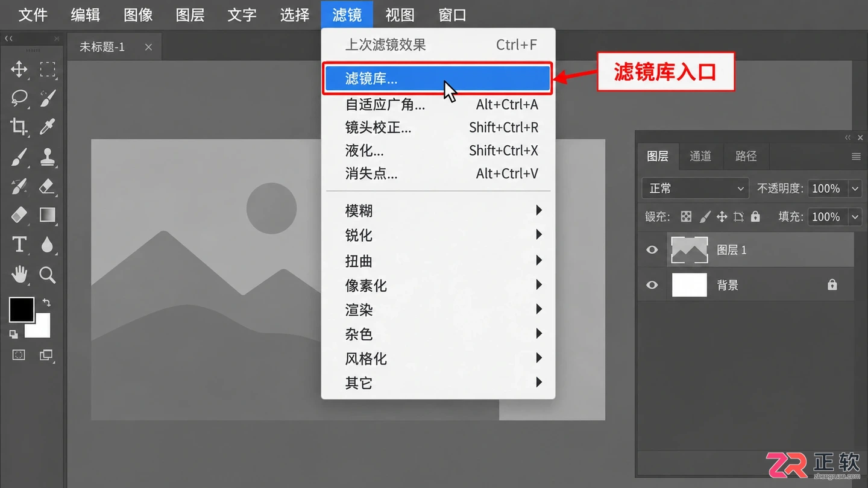Select the Lasso tool
Image resolution: width=868 pixels, height=488 pixels.
click(19, 98)
